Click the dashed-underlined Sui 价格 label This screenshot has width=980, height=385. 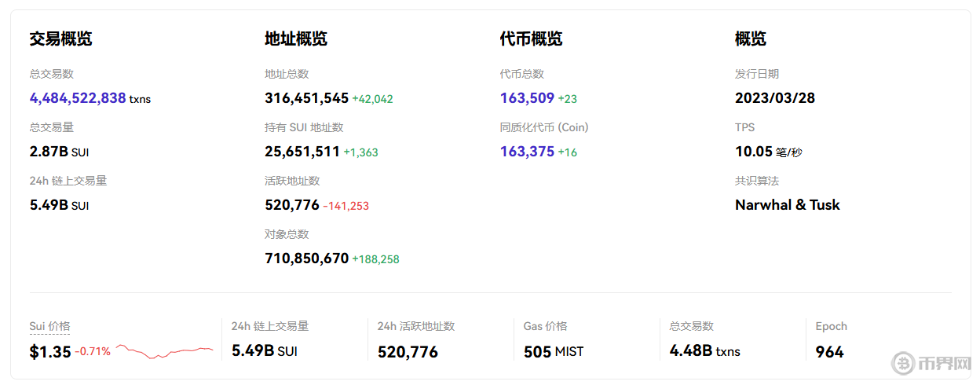pyautogui.click(x=49, y=326)
